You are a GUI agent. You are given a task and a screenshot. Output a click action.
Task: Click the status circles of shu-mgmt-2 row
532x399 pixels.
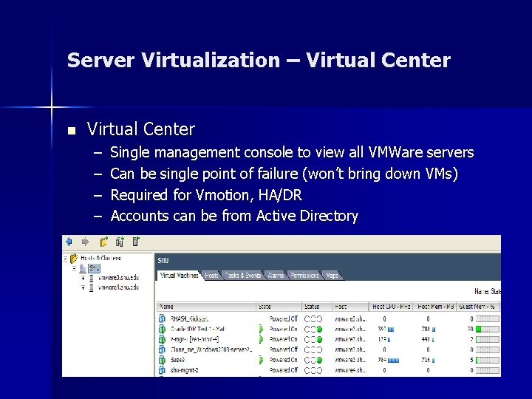313,370
